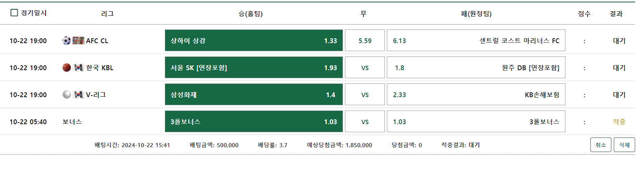Select 서울 SK [연장포함] at 1.93
644x179 pixels.
pos(253,67)
